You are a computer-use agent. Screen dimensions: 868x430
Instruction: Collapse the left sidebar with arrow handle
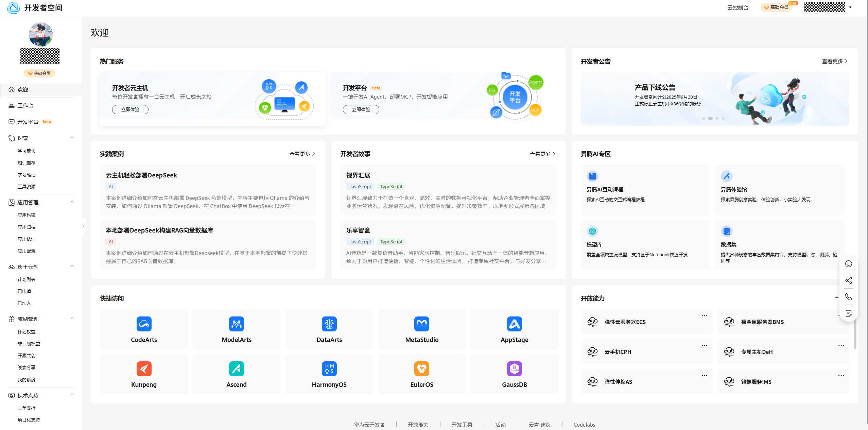pyautogui.click(x=84, y=226)
